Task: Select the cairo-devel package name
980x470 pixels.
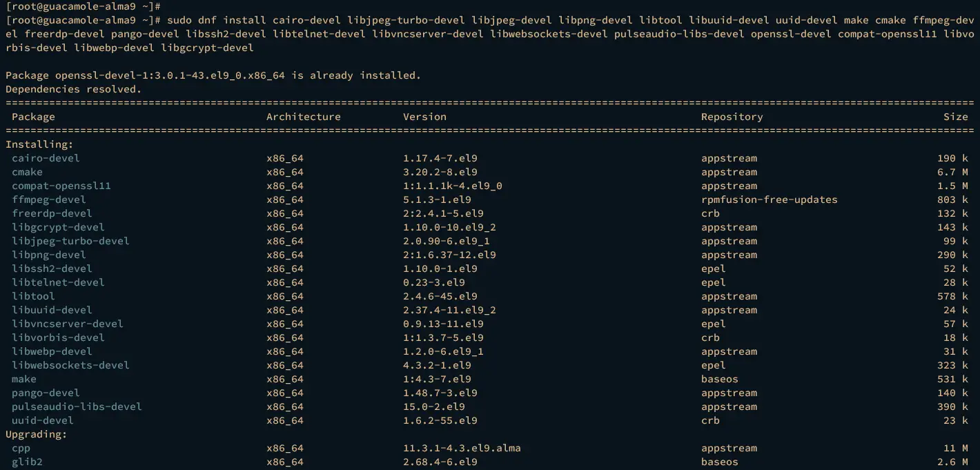Action: tap(46, 158)
